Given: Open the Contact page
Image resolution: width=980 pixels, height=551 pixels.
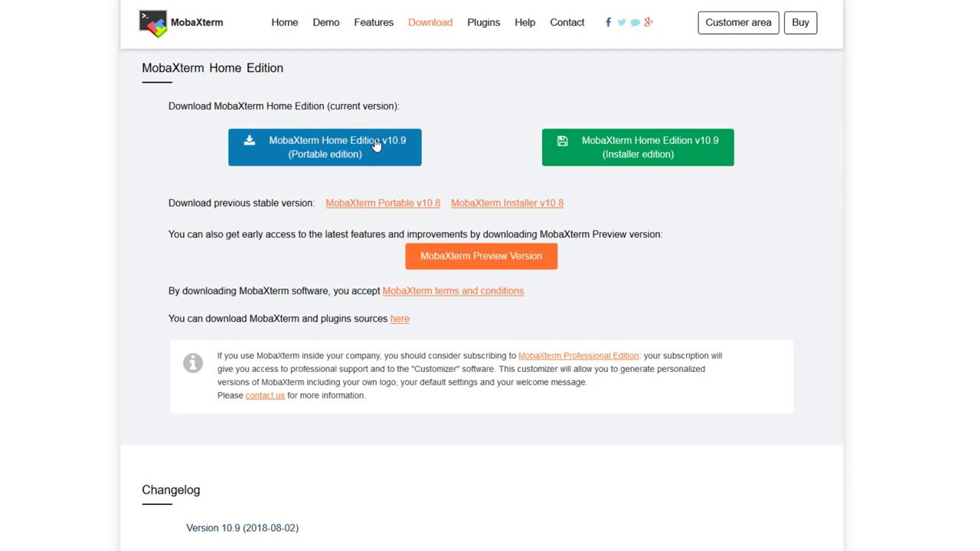Looking at the screenshot, I should point(567,22).
